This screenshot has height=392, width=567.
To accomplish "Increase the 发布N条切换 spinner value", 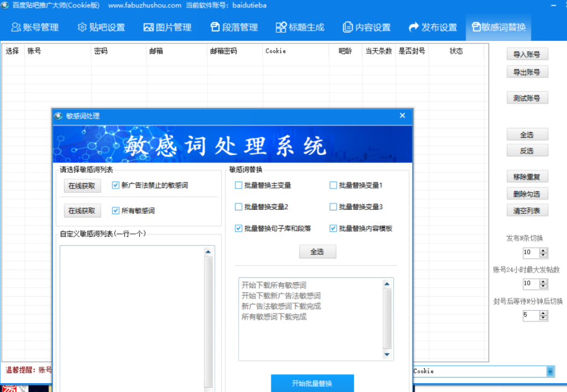I will 543,250.
